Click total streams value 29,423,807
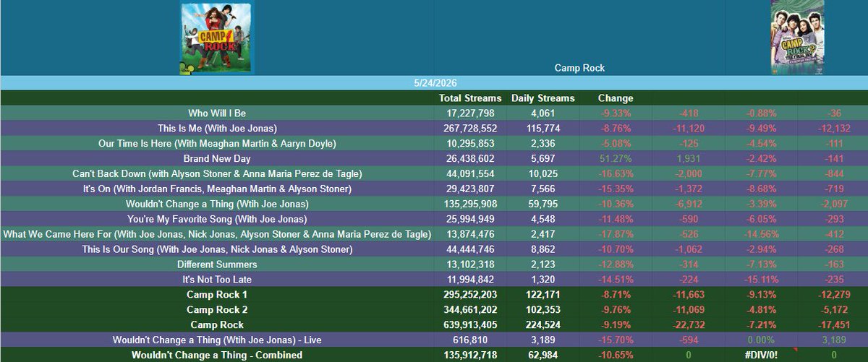Viewport: 868px width, 362px height. (470, 189)
